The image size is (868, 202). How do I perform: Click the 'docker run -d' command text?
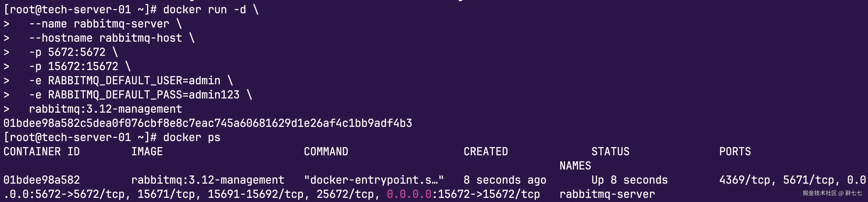205,9
